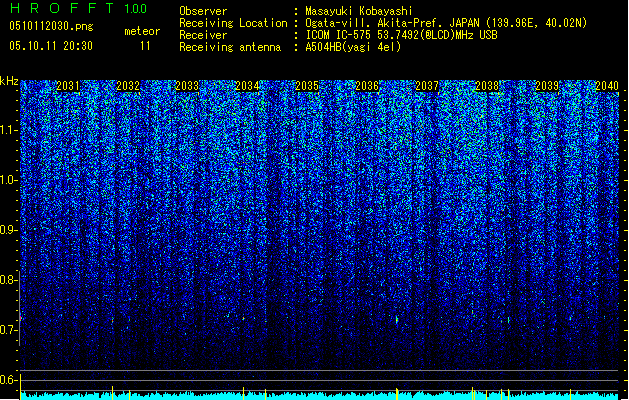Screen dimensions: 629x400
Task: Select the version number 1.00
Action: (x=135, y=8)
